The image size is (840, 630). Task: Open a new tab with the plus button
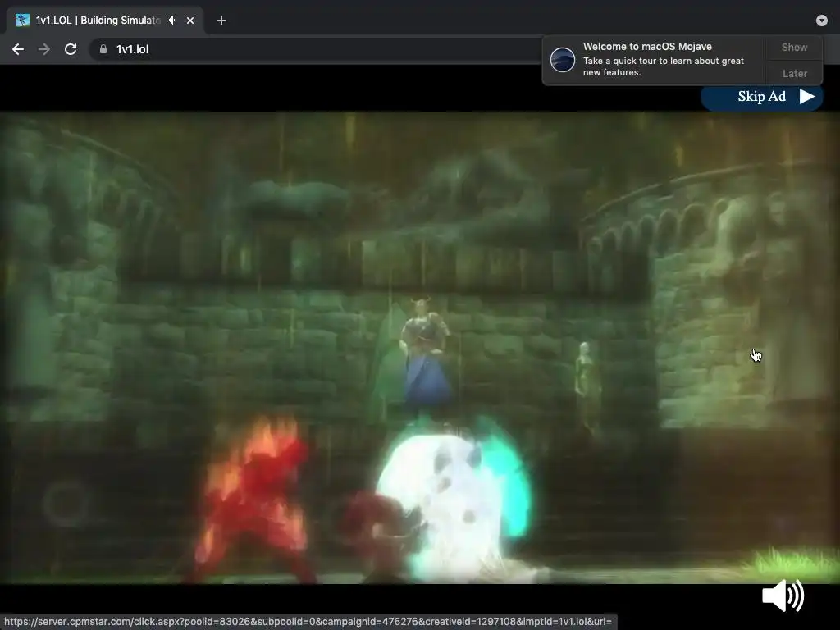[221, 21]
